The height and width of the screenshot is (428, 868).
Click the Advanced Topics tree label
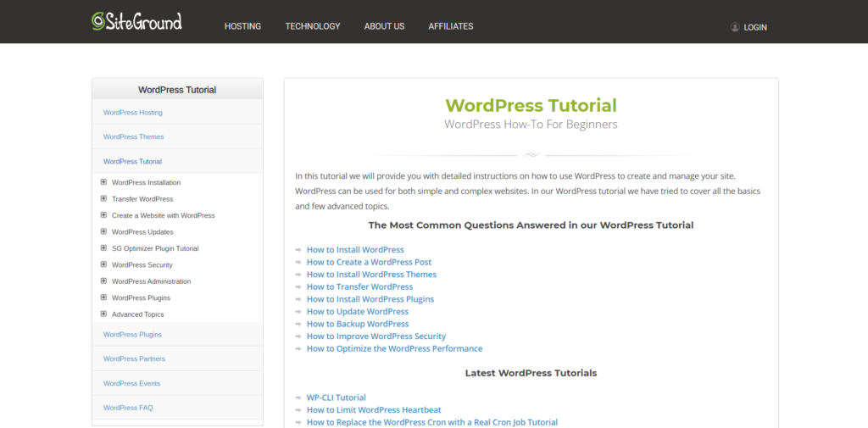coord(138,314)
